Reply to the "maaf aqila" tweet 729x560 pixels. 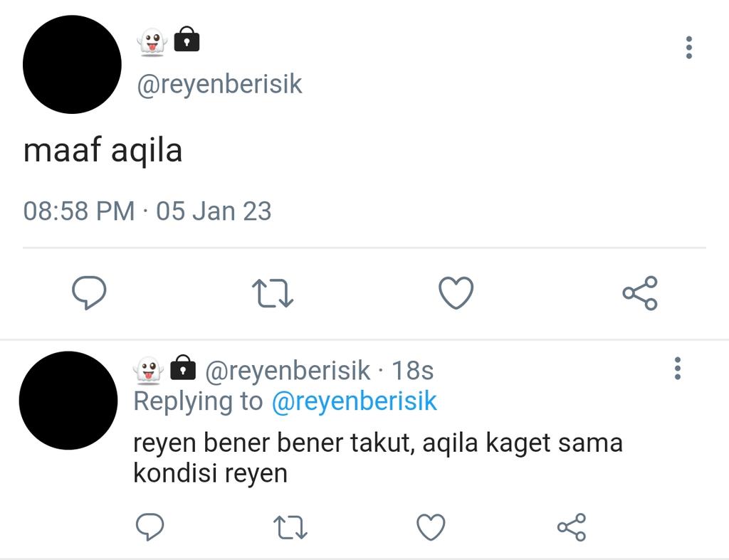[89, 292]
